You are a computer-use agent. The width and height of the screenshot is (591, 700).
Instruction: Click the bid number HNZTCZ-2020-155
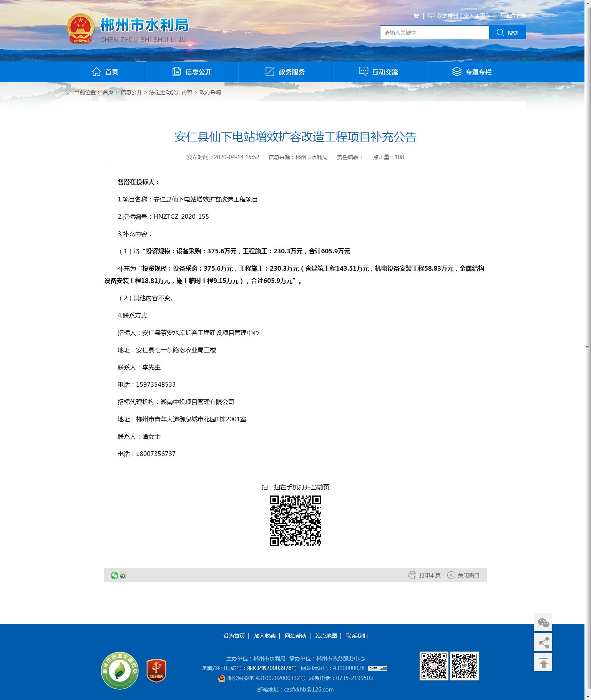(181, 216)
